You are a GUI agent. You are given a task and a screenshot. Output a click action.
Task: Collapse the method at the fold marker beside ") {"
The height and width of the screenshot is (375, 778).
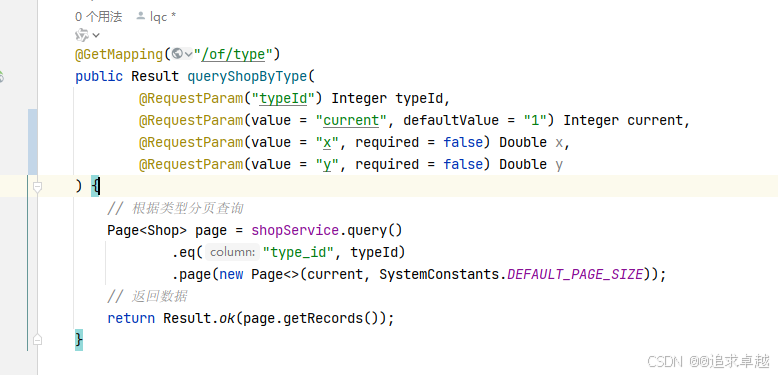coord(37,187)
